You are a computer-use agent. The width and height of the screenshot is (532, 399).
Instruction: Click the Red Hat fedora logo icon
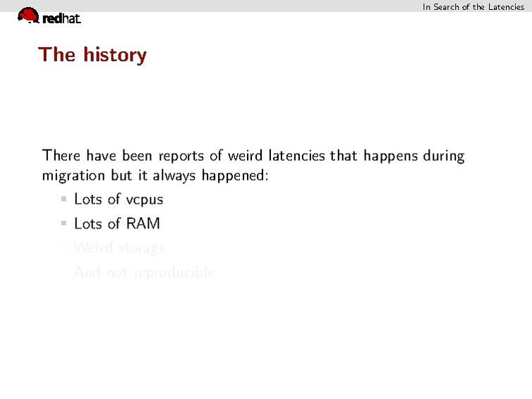click(x=28, y=15)
